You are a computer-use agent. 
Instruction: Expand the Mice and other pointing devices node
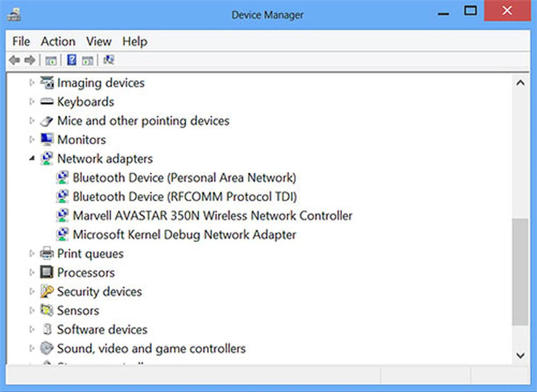pos(32,121)
